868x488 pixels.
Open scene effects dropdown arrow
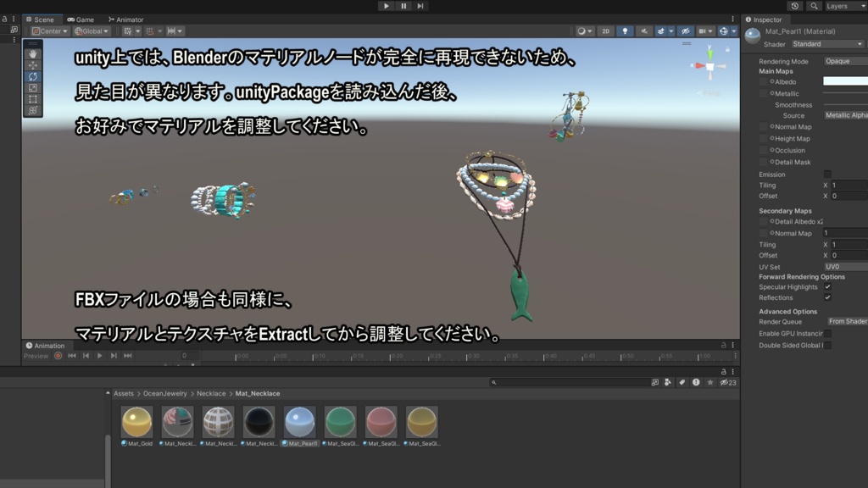[x=671, y=31]
